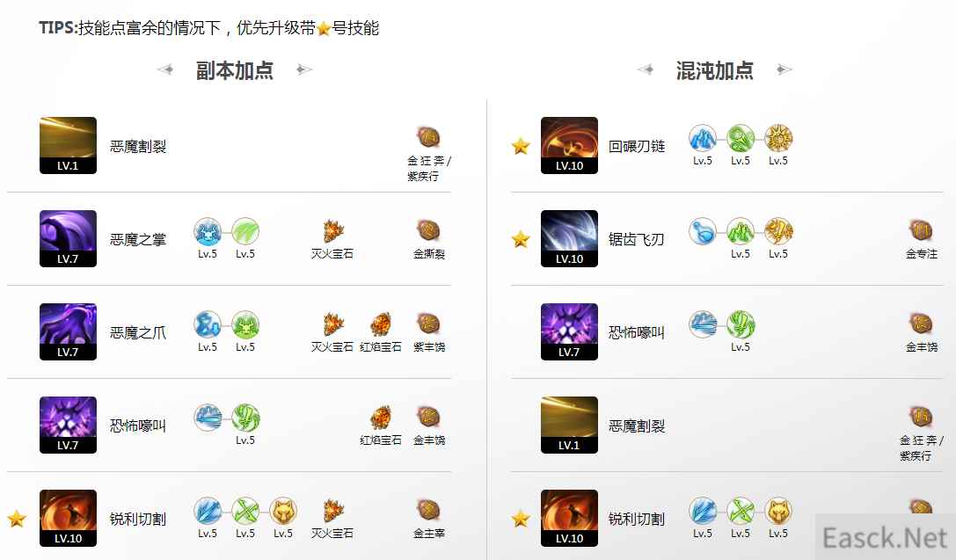Open the 恶魔之爪 skill icon in 副本加点
Viewport: 956px width, 560px height.
(68, 331)
